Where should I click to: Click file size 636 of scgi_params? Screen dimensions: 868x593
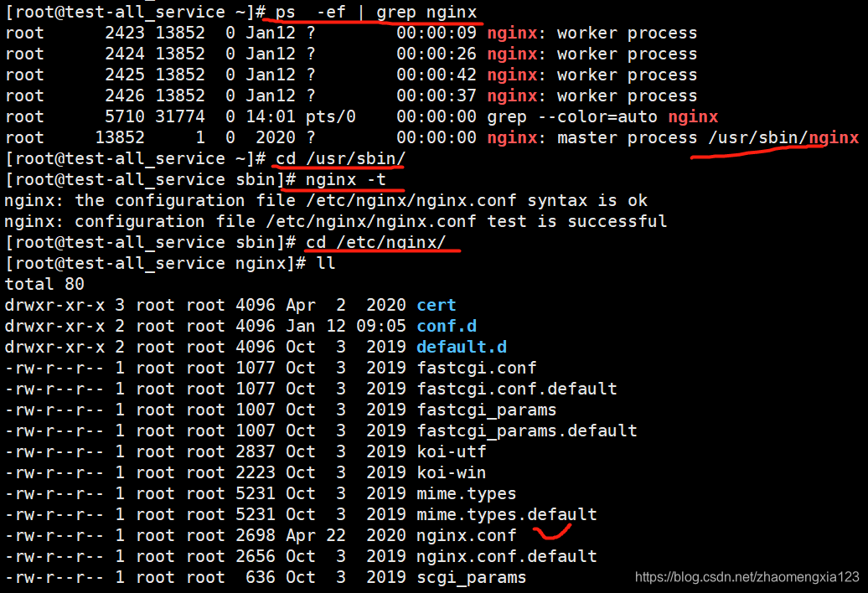tap(261, 578)
